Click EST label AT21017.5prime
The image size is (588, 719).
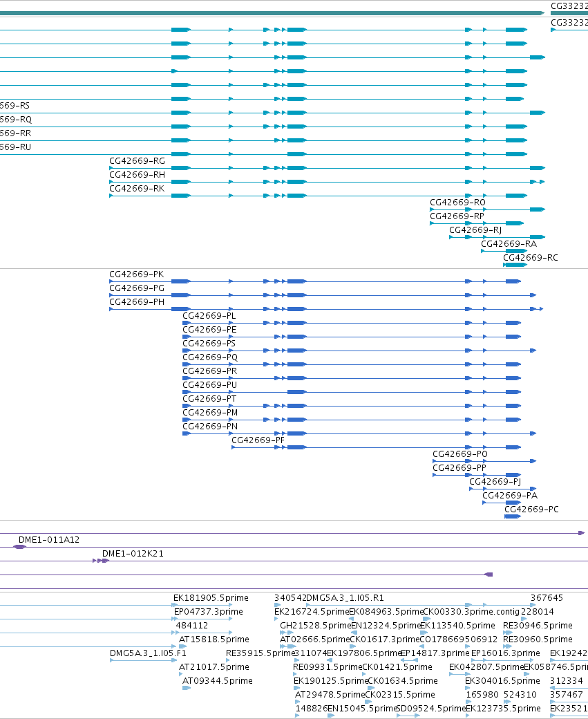point(214,666)
